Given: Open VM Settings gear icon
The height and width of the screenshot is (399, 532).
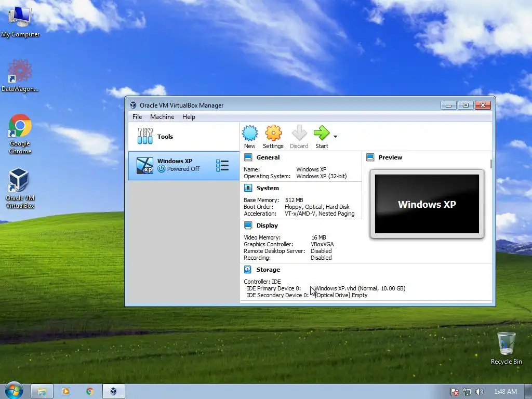Looking at the screenshot, I should click(273, 133).
